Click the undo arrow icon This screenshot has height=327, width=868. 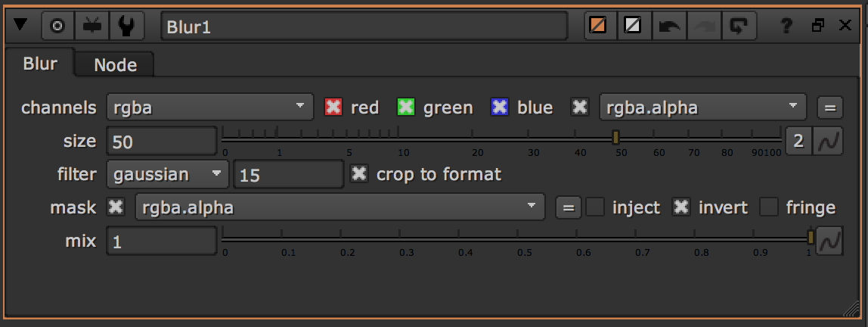[x=669, y=26]
